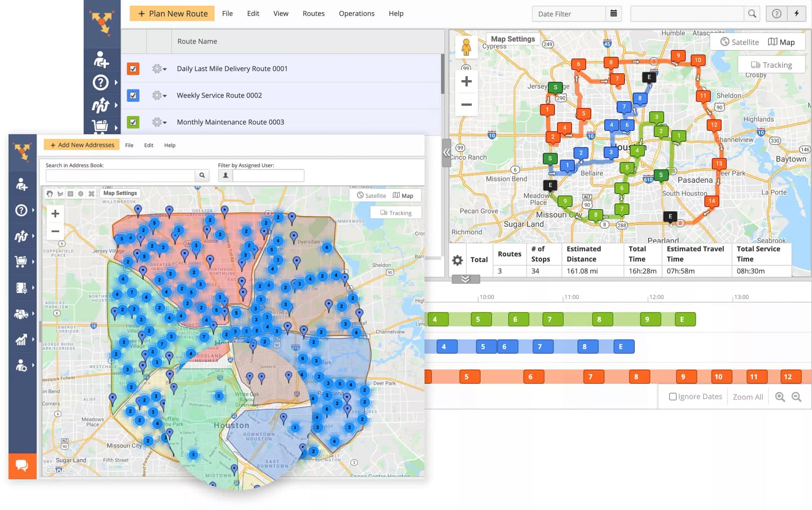
Task: Open the Routes menu
Action: (313, 14)
